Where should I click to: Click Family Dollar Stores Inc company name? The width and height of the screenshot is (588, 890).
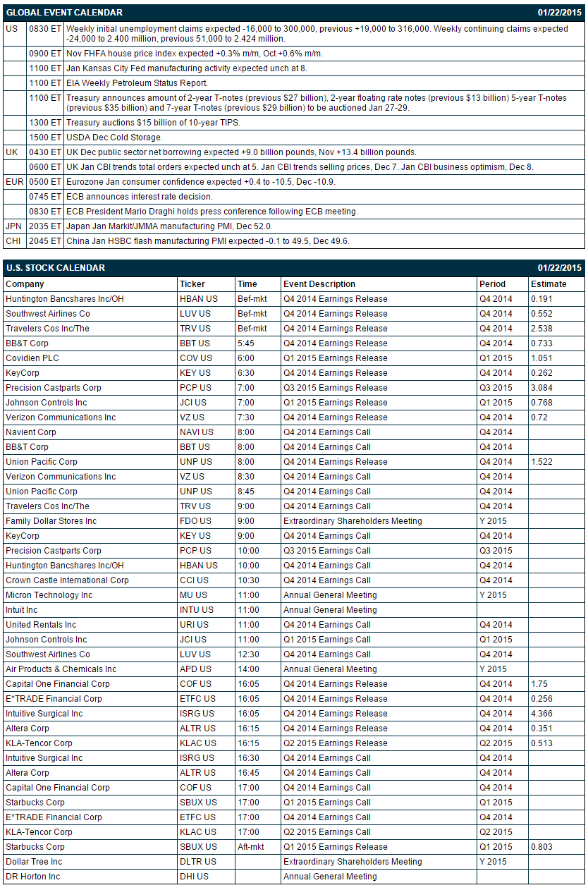[x=51, y=521]
